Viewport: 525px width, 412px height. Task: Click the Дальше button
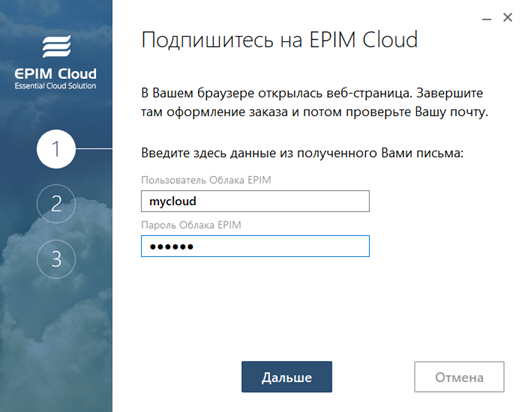287,377
